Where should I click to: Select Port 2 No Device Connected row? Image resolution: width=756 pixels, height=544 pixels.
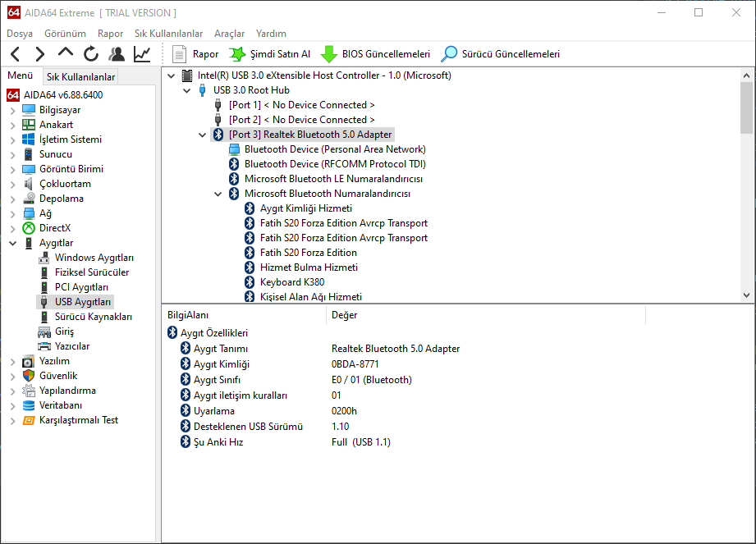coord(301,120)
